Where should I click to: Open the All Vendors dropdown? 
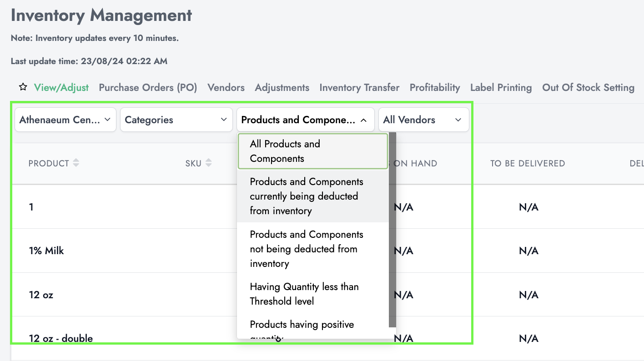[x=423, y=120]
